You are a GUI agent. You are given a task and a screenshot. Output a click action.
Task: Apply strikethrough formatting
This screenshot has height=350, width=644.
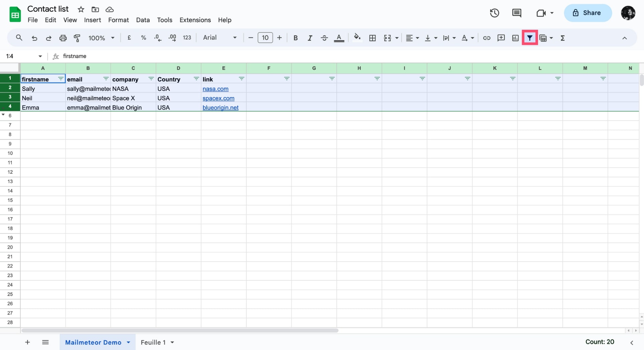click(x=324, y=38)
